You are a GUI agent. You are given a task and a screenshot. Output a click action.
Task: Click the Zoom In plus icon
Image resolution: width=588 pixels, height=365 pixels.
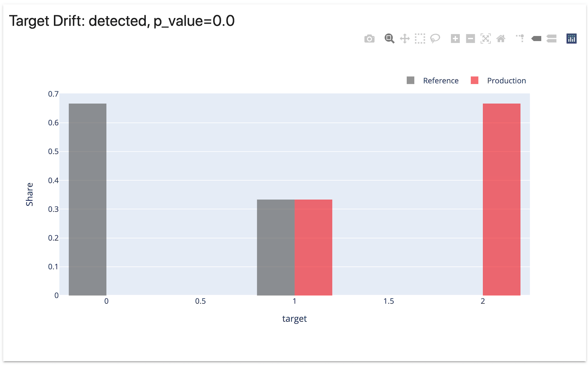point(455,39)
